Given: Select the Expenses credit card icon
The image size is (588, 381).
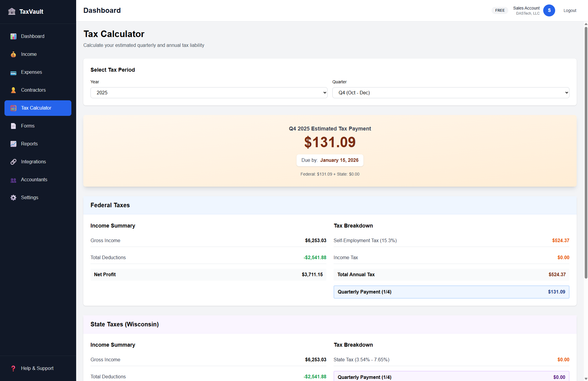Looking at the screenshot, I should tap(13, 72).
